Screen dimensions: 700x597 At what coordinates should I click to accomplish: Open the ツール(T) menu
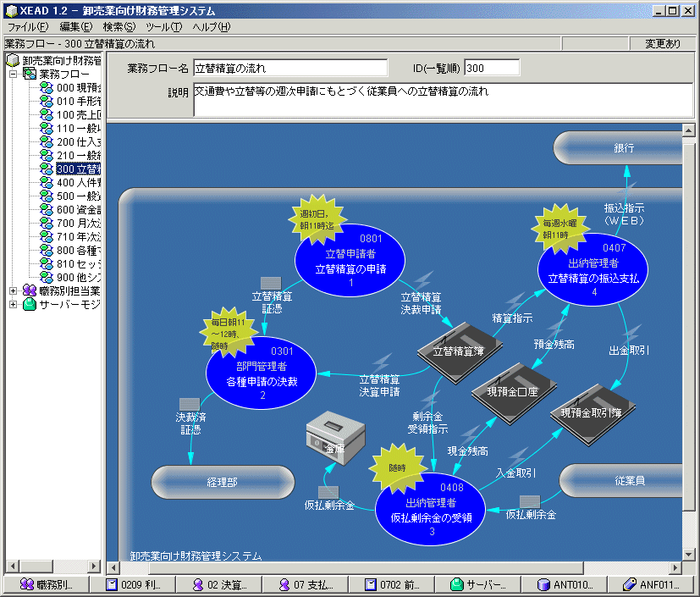(163, 27)
